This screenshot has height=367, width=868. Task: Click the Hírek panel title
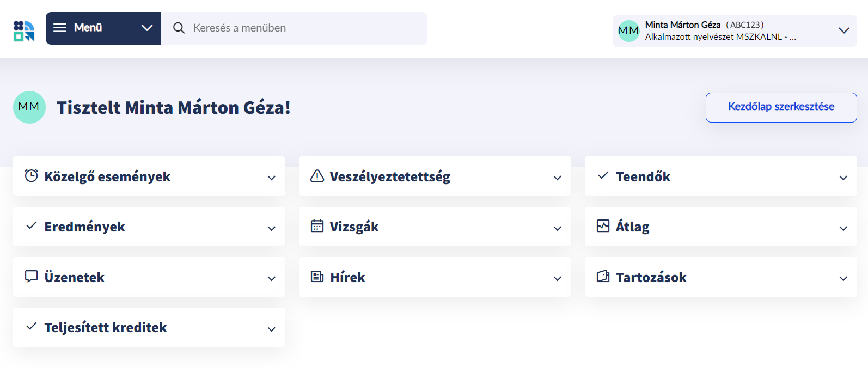click(x=347, y=277)
